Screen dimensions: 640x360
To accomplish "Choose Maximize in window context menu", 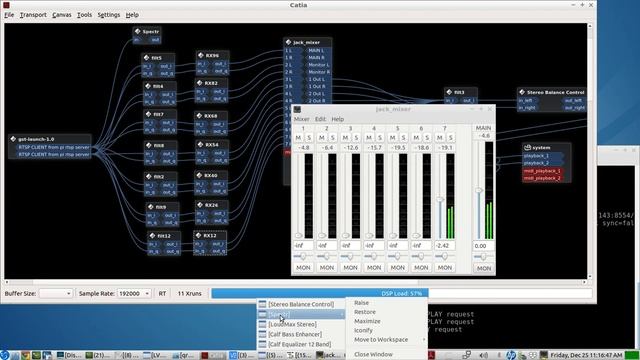I will (x=386, y=321).
